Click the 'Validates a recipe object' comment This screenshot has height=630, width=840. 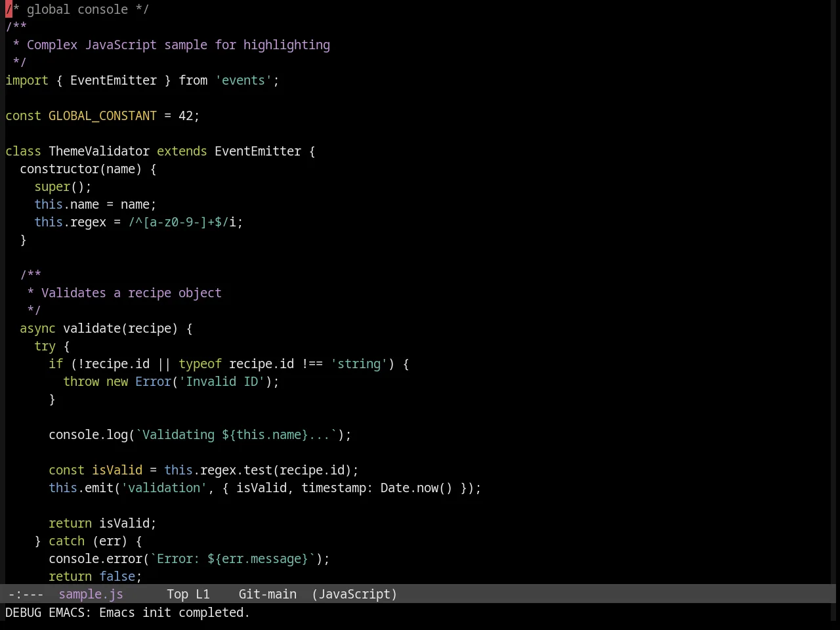(131, 293)
